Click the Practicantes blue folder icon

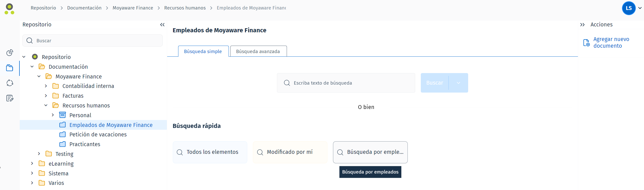(x=62, y=144)
